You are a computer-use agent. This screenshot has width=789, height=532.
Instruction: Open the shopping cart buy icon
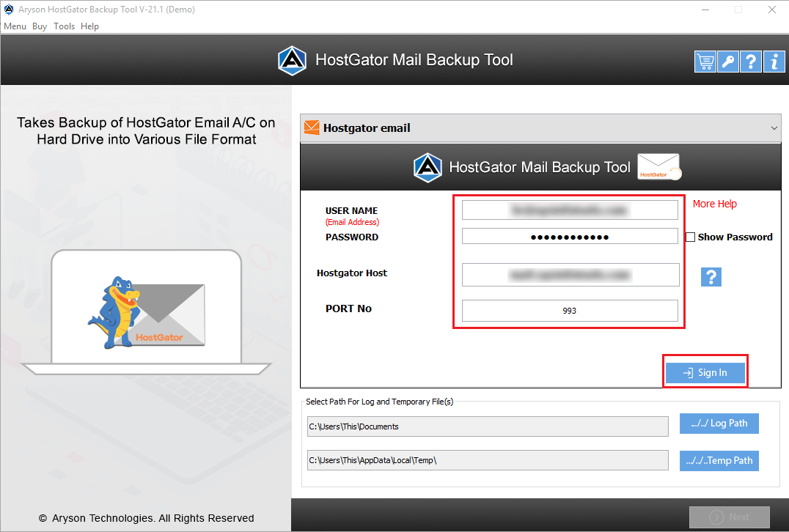pyautogui.click(x=705, y=62)
